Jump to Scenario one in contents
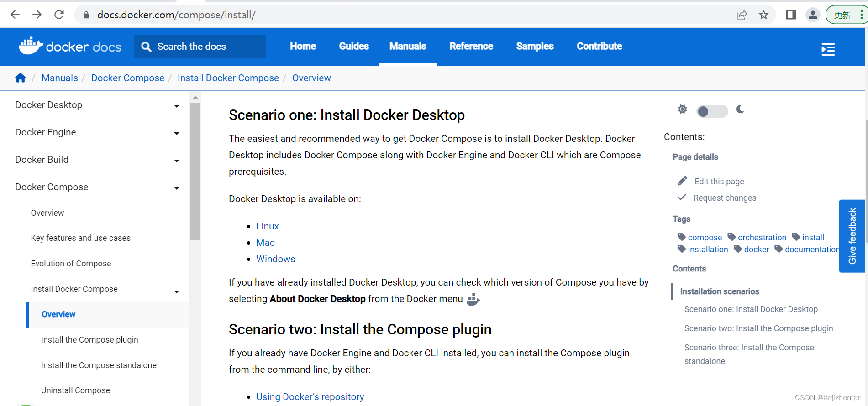This screenshot has height=406, width=868. 751,309
